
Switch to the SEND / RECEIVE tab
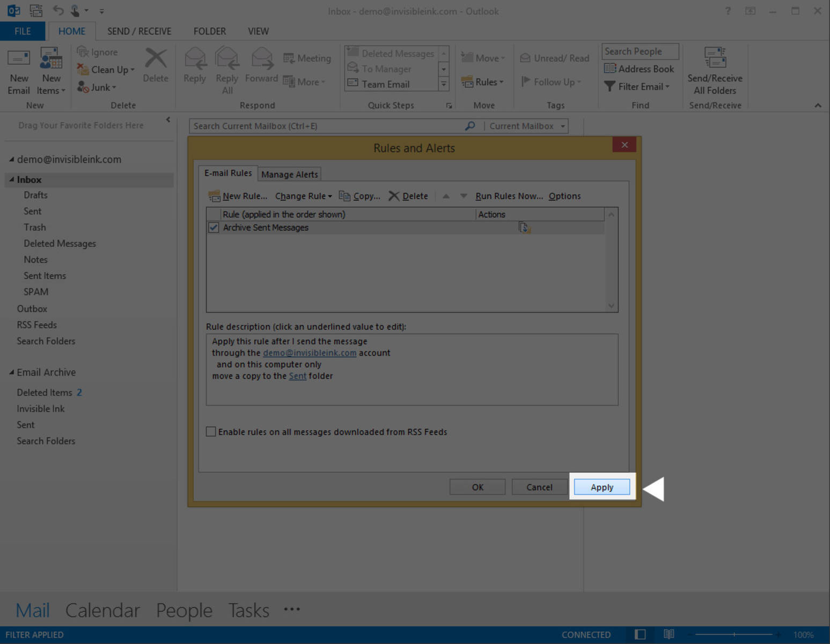point(139,31)
